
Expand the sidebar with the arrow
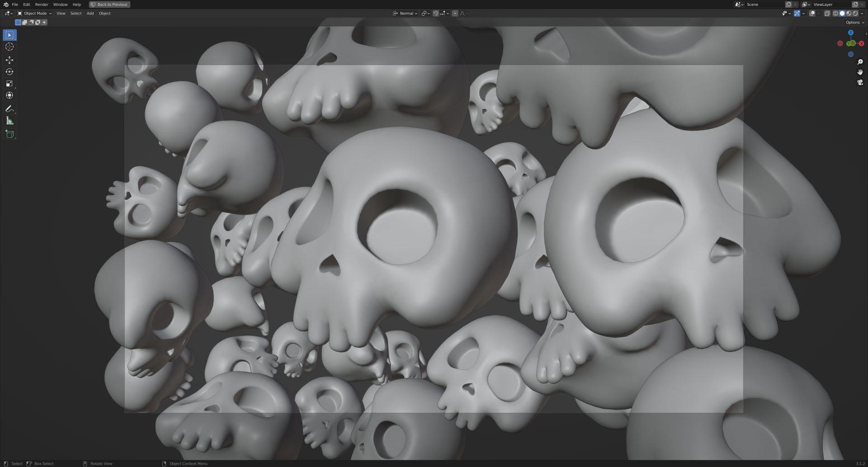(866, 34)
